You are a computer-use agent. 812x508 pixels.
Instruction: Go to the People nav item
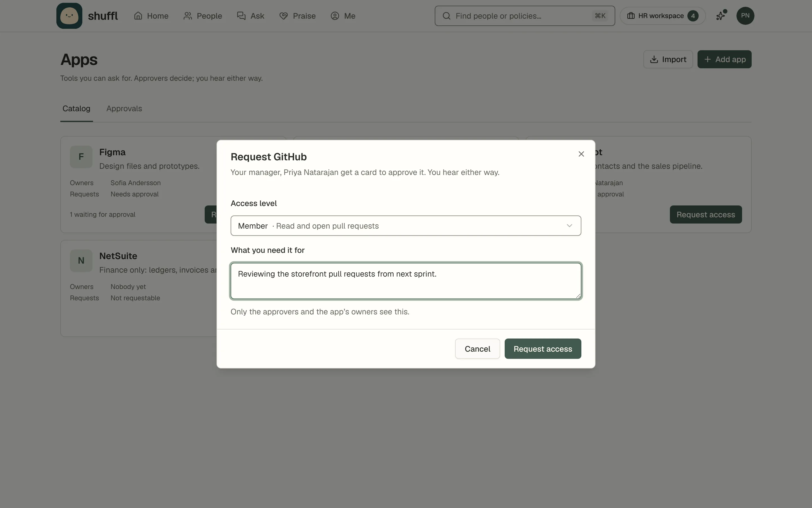point(203,16)
